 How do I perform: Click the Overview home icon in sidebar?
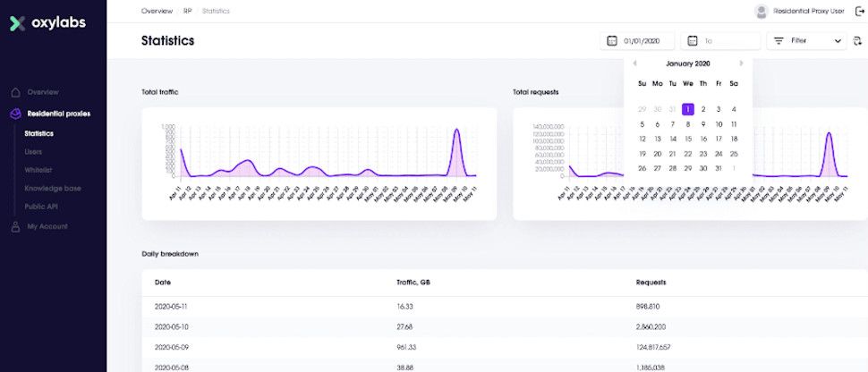click(x=15, y=92)
